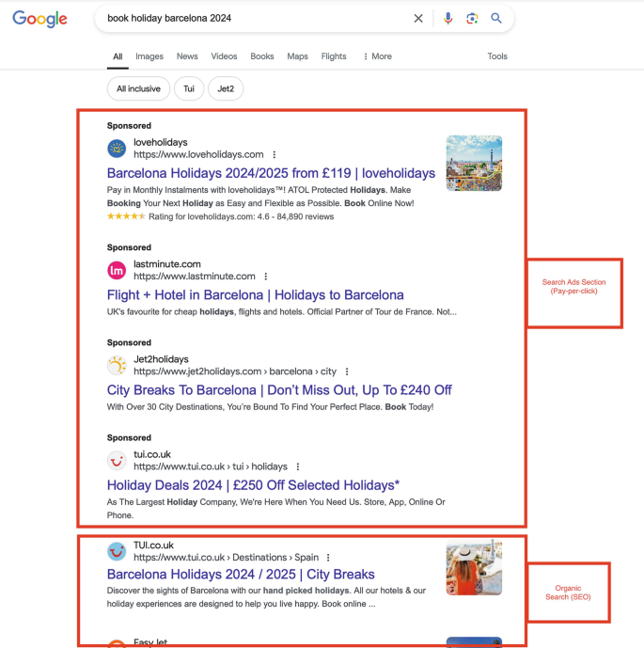The width and height of the screenshot is (644, 648).
Task: Click the loveholidays site name
Action: 160,142
